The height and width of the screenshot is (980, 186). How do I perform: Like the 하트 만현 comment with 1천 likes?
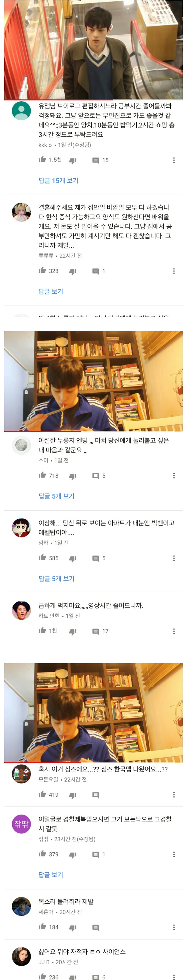point(42,630)
